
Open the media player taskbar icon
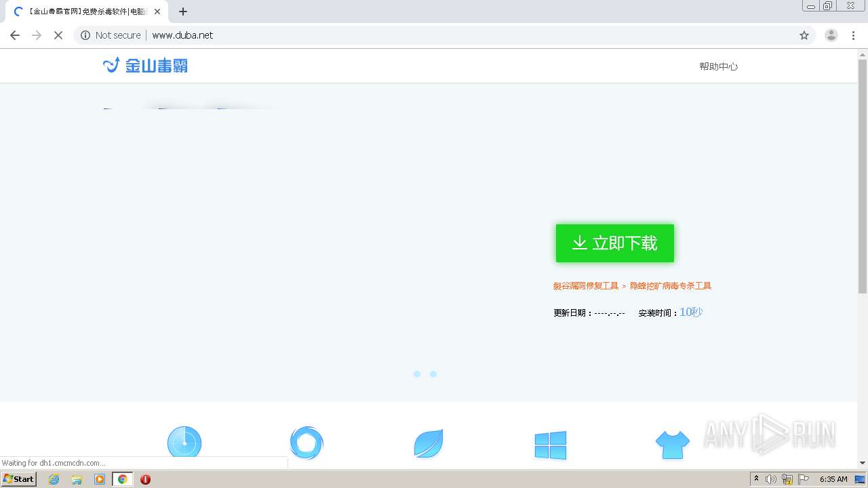pyautogui.click(x=100, y=479)
